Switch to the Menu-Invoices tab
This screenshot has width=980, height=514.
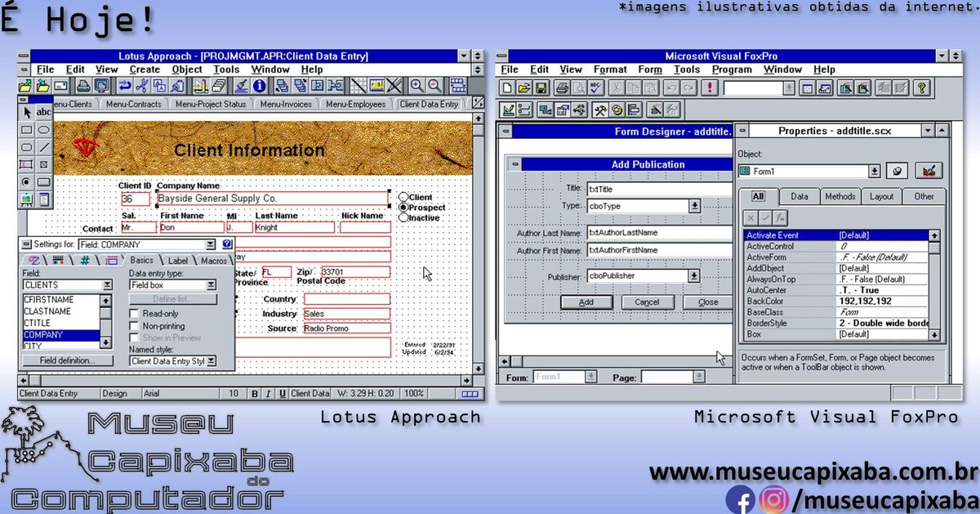(x=286, y=104)
